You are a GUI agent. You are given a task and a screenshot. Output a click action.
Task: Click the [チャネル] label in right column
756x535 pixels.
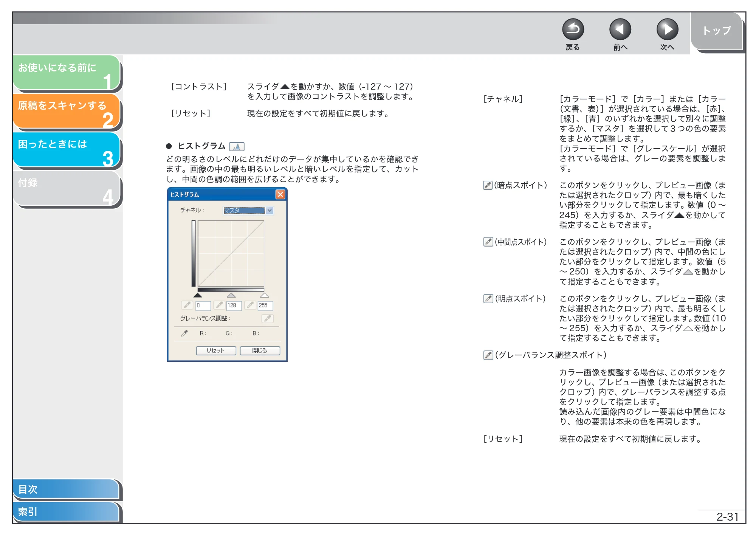click(503, 99)
